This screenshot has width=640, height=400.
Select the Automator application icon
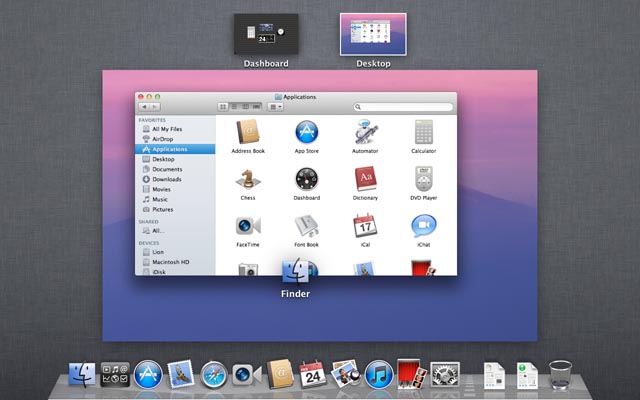click(365, 131)
